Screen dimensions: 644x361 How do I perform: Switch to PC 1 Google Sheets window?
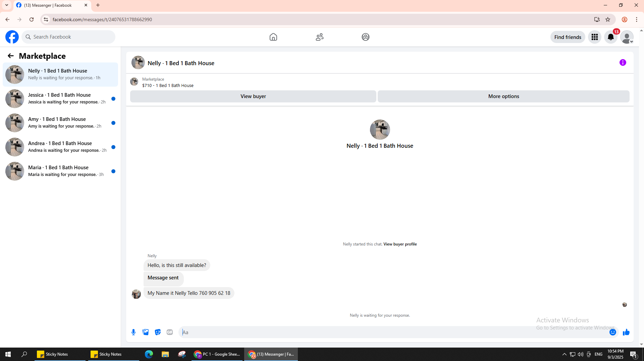217,354
